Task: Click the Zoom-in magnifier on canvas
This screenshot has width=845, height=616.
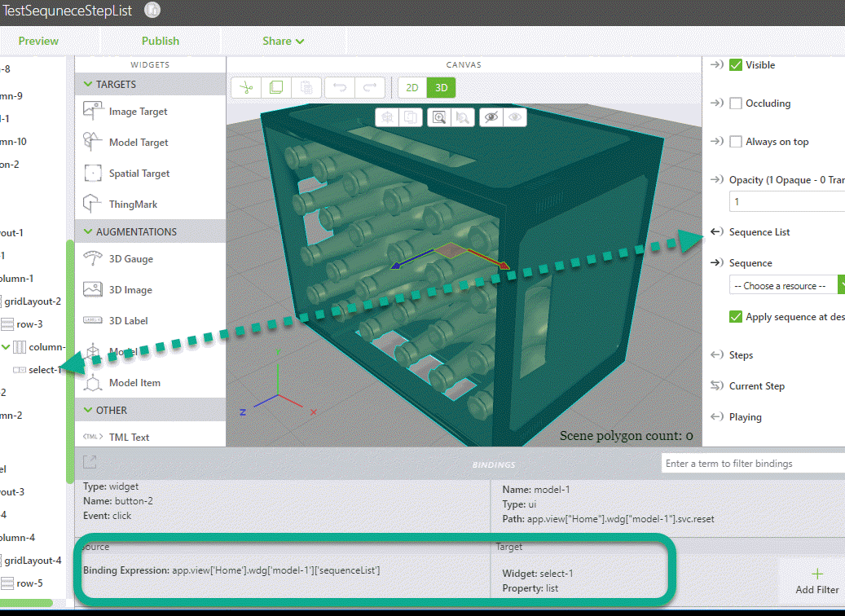Action: (x=439, y=117)
